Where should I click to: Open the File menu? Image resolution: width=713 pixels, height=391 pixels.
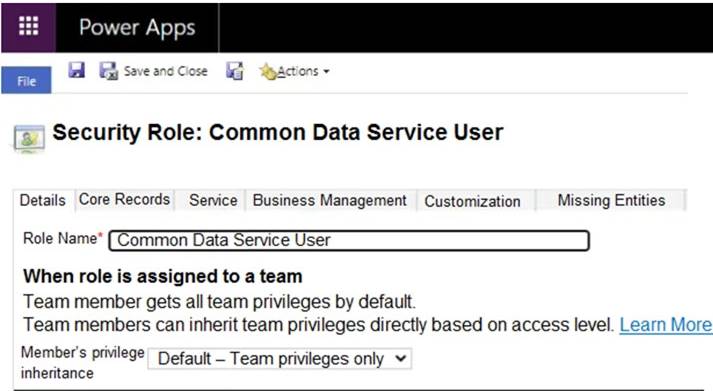(26, 80)
